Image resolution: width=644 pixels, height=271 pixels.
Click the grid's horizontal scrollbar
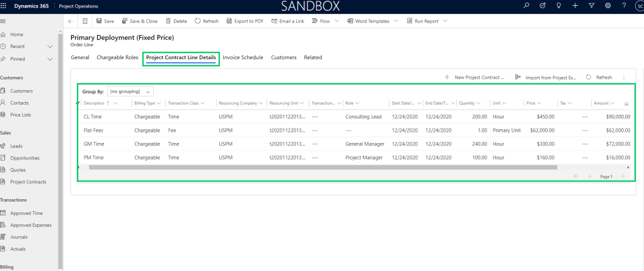(x=323, y=168)
